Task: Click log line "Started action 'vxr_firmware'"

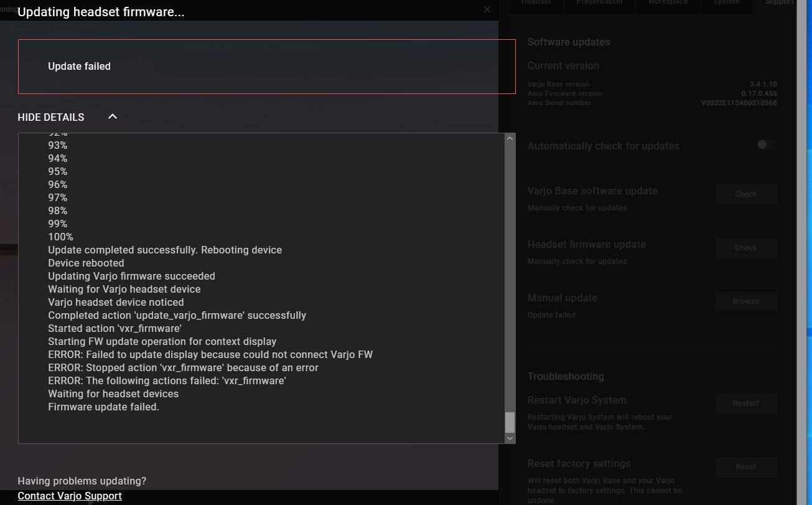Action: (114, 328)
